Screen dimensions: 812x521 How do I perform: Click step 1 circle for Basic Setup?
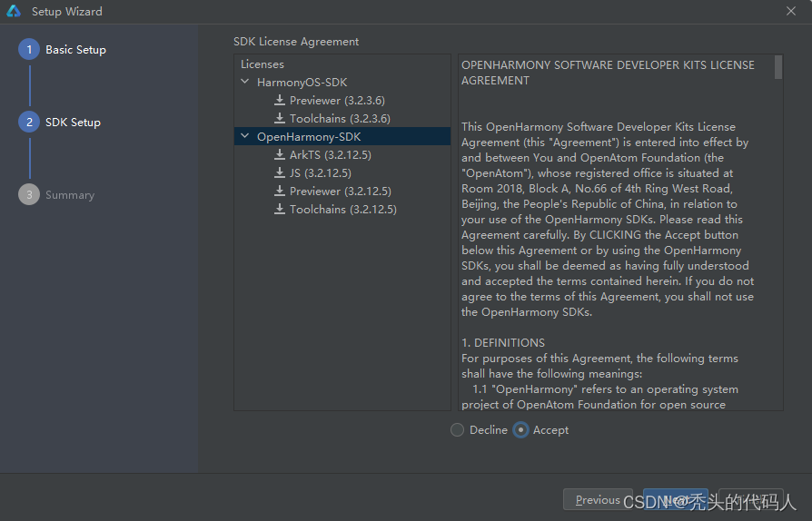pos(29,49)
